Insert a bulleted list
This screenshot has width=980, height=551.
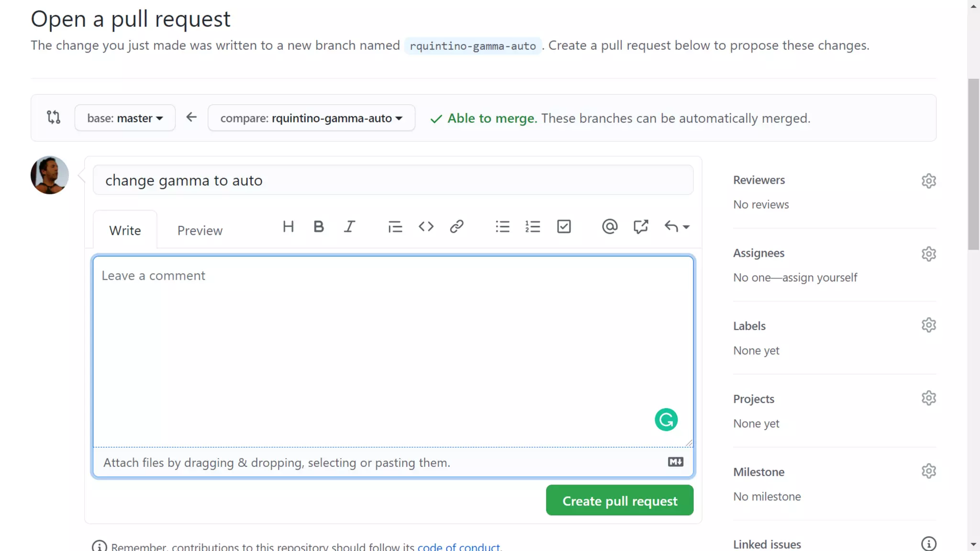coord(502,227)
